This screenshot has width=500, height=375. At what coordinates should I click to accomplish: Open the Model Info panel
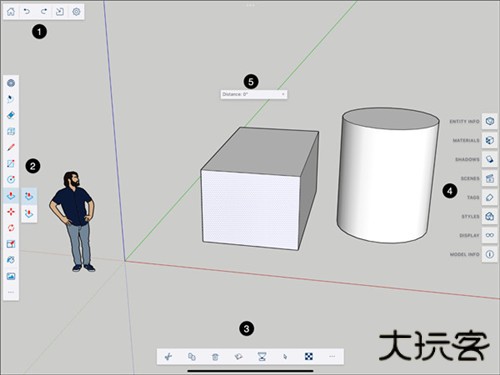pos(490,254)
